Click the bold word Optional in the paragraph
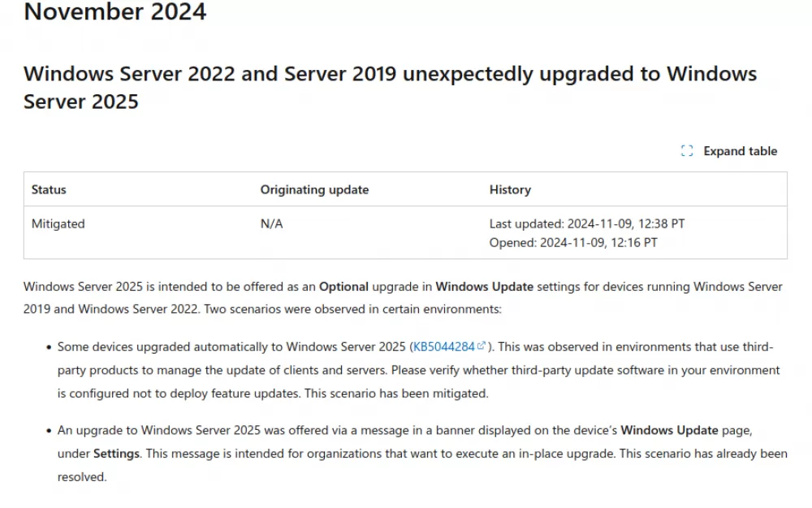This screenshot has height=508, width=812. 343,287
